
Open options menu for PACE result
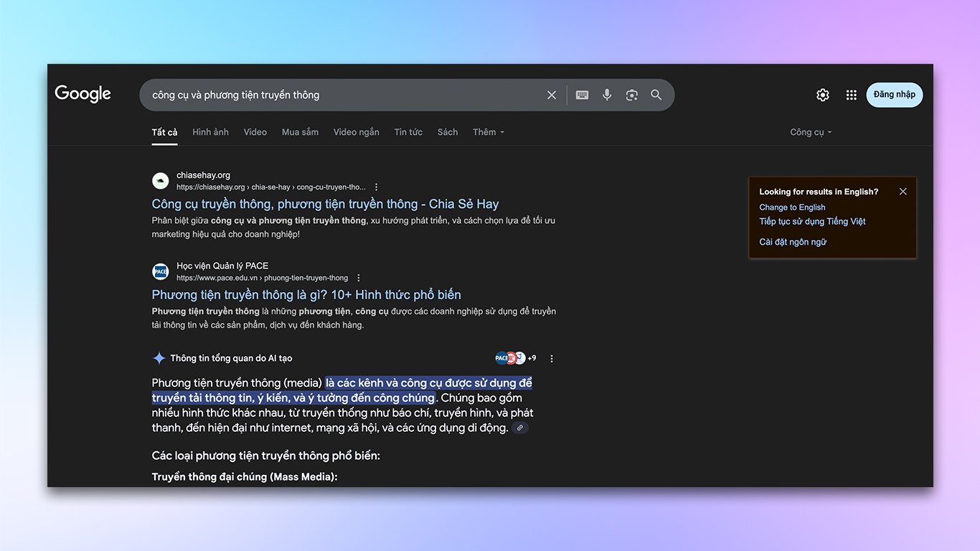[x=359, y=278]
